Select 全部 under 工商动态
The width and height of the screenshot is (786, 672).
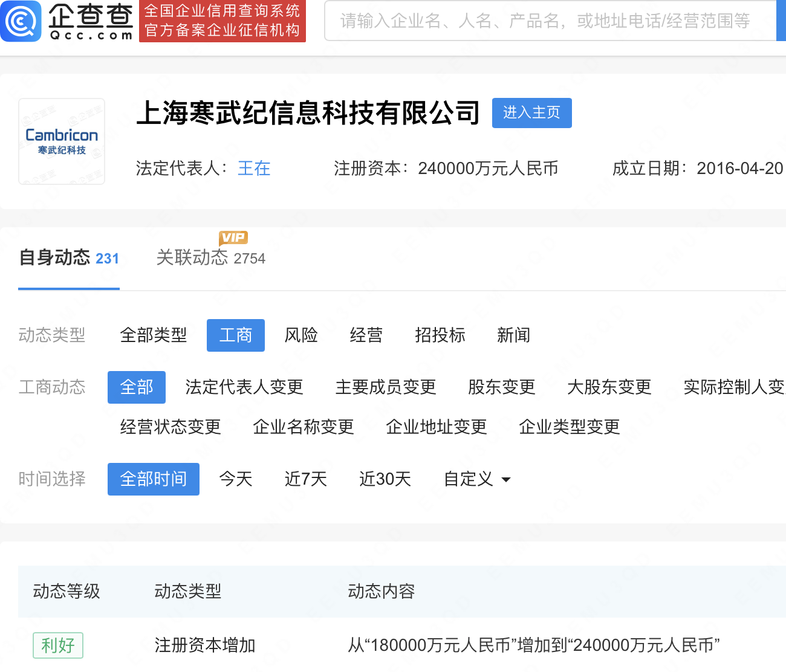pos(137,387)
